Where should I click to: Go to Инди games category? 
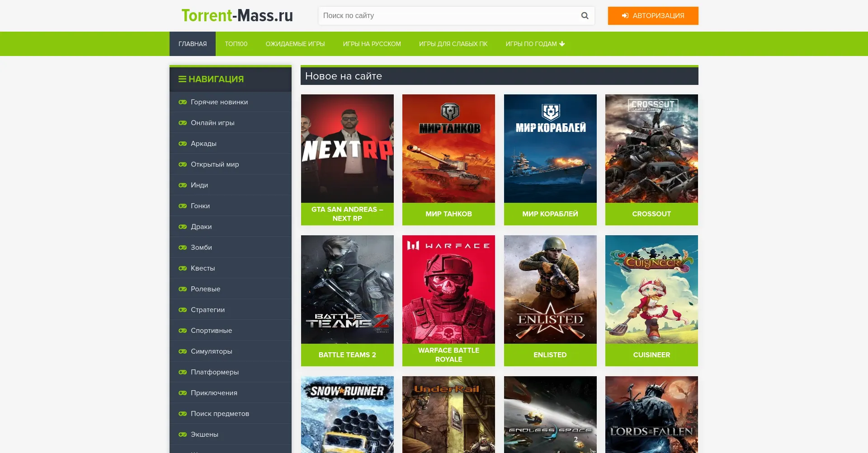click(x=231, y=185)
